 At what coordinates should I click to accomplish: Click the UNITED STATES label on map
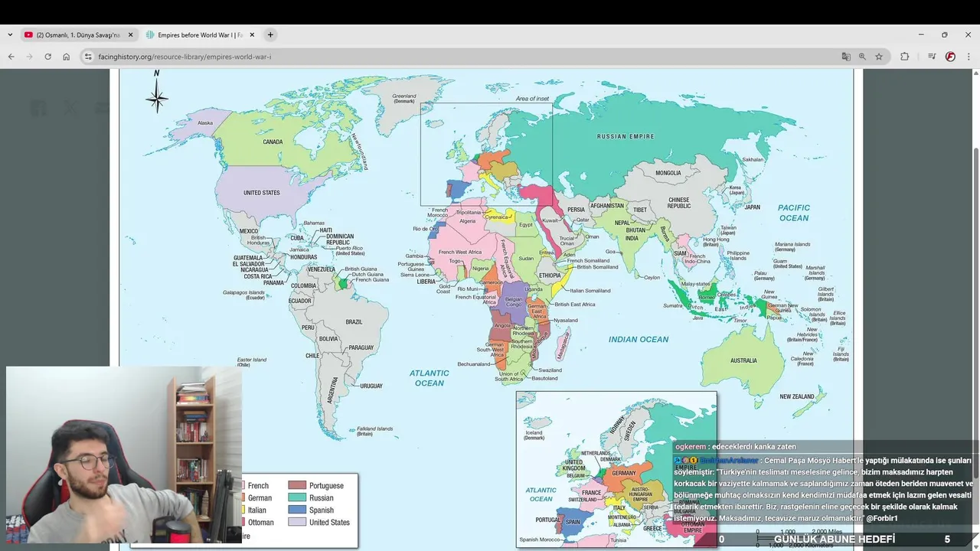click(x=262, y=193)
